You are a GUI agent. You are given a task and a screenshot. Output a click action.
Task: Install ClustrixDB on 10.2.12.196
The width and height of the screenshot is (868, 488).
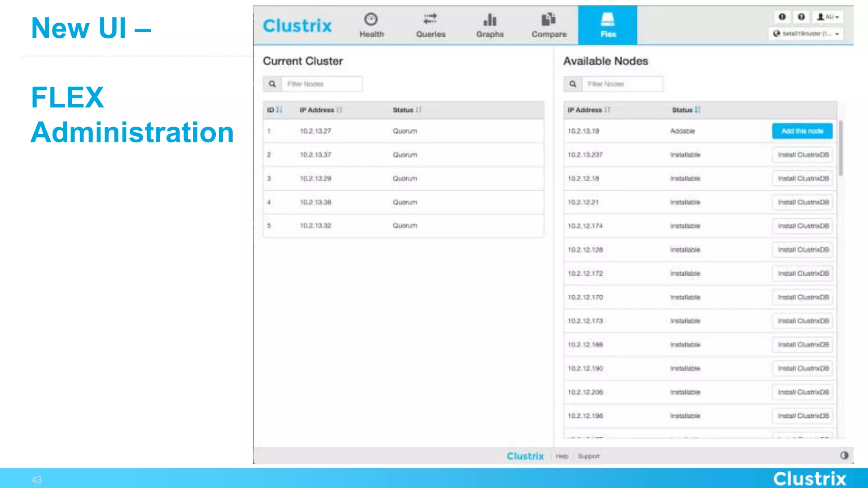click(802, 416)
